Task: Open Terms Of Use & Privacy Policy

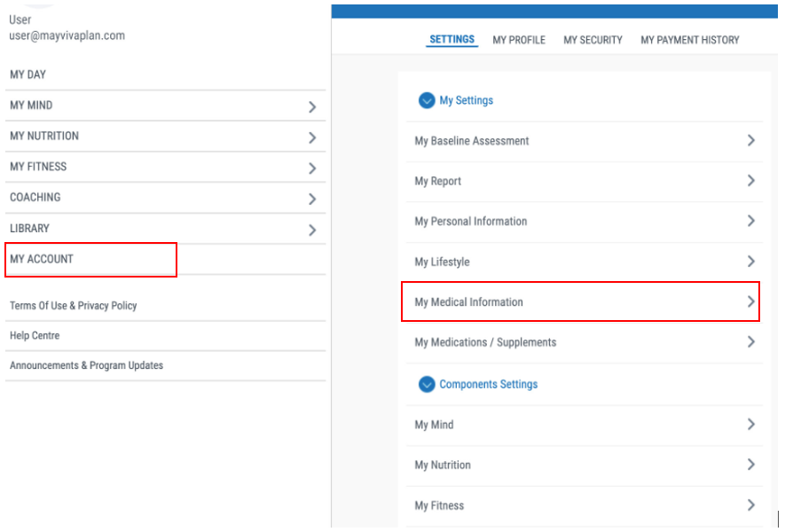Action: (x=74, y=306)
